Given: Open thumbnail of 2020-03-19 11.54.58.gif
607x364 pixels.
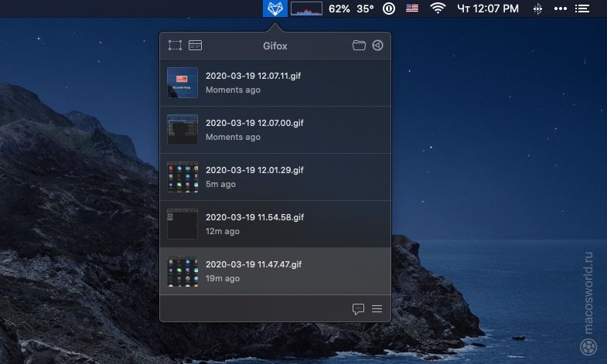Looking at the screenshot, I should (182, 224).
